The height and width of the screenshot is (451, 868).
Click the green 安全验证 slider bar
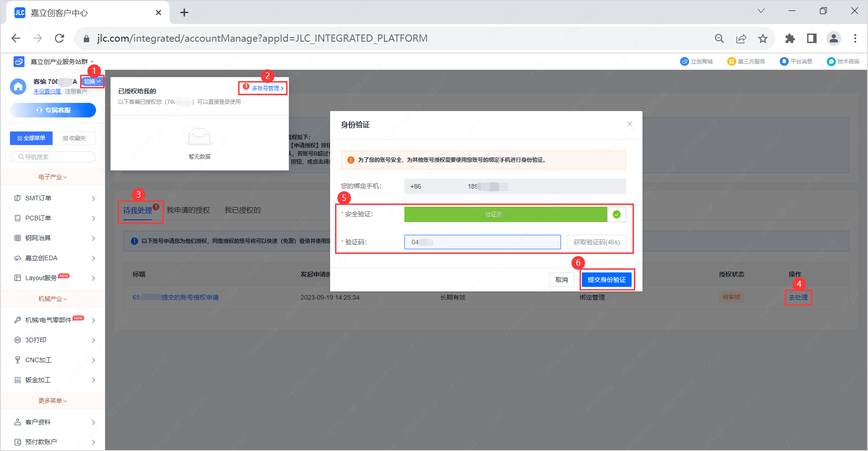[x=505, y=214]
